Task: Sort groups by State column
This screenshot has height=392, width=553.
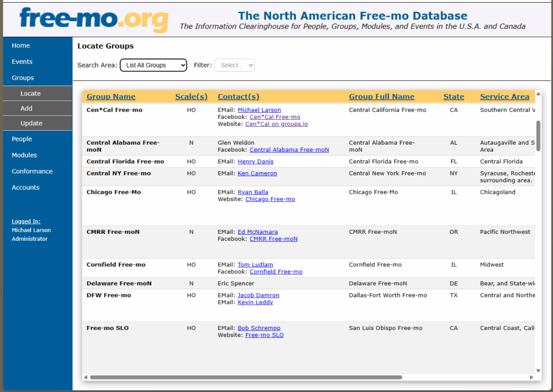Action: coord(454,96)
